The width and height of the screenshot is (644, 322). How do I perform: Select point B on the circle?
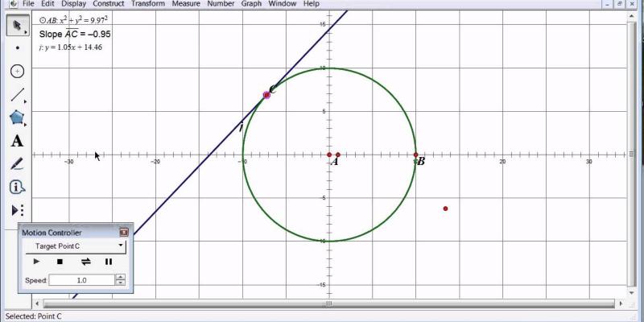(x=415, y=155)
